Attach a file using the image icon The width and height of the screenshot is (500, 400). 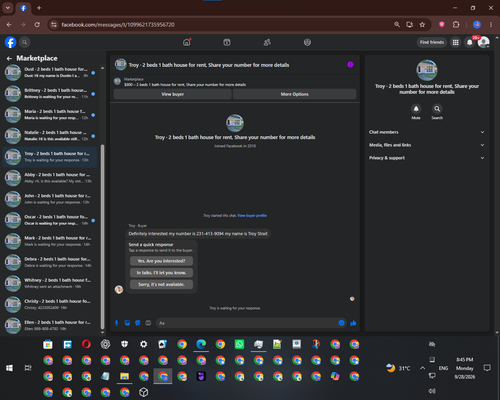pyautogui.click(x=127, y=323)
